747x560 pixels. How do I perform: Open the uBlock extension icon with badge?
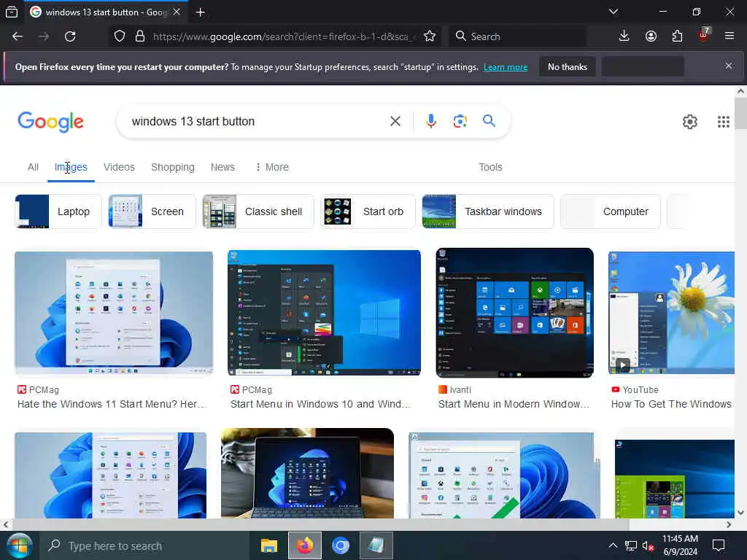tap(704, 35)
